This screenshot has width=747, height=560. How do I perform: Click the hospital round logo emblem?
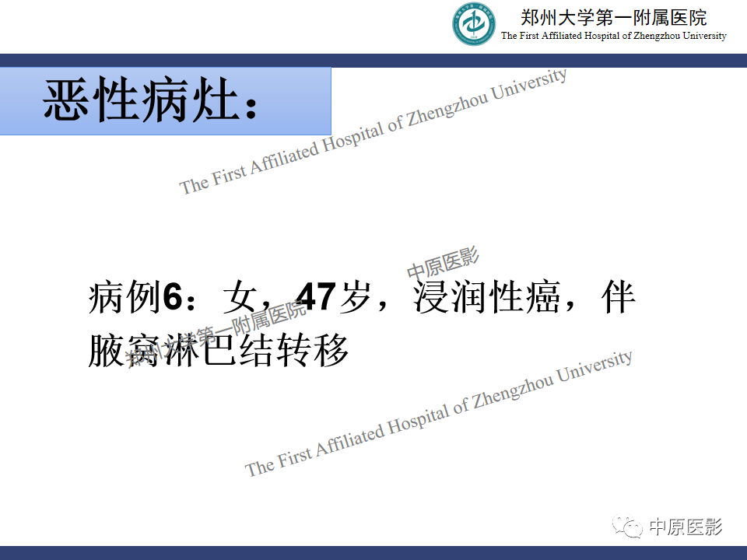tap(474, 24)
